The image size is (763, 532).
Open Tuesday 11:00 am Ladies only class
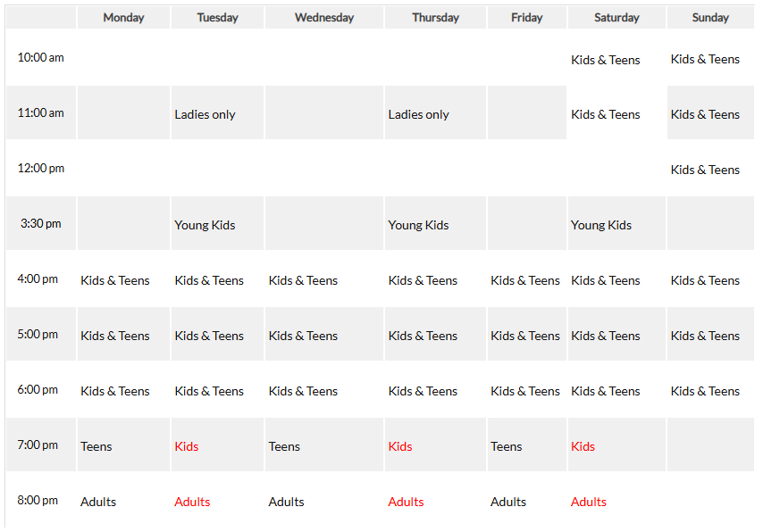click(x=205, y=114)
